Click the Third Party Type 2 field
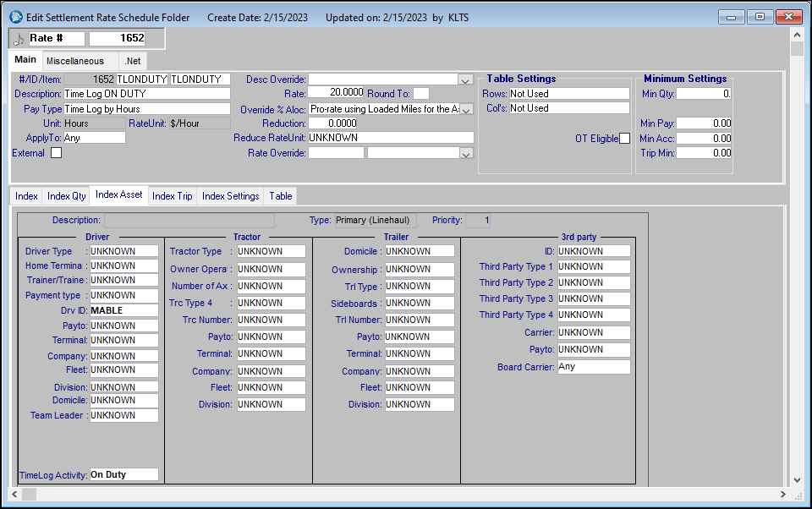 tap(594, 282)
